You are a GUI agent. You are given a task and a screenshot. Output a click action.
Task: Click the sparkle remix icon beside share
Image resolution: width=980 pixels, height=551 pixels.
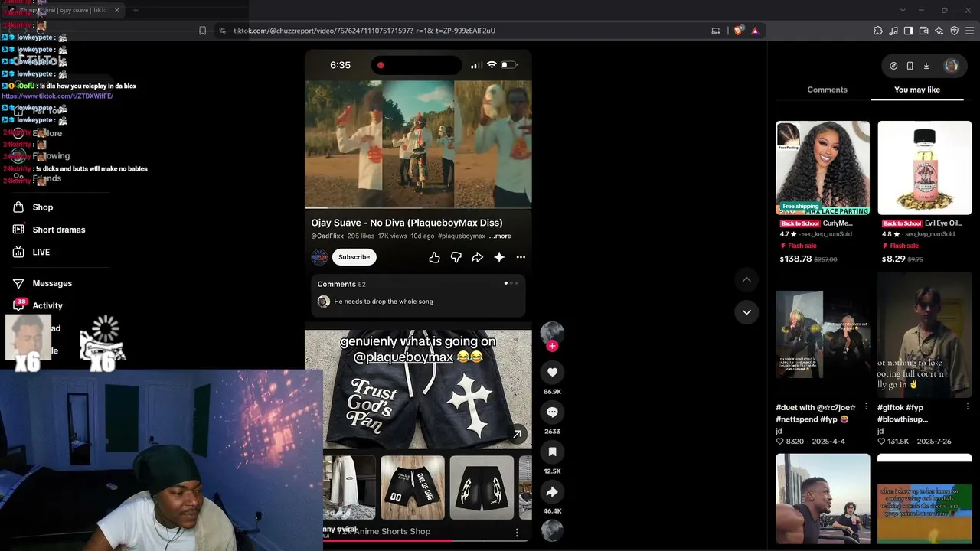(x=499, y=257)
